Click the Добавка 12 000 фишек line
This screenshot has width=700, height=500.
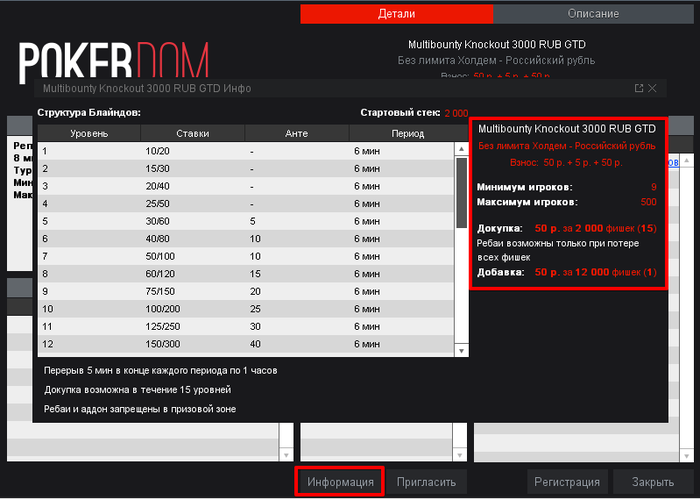click(567, 272)
